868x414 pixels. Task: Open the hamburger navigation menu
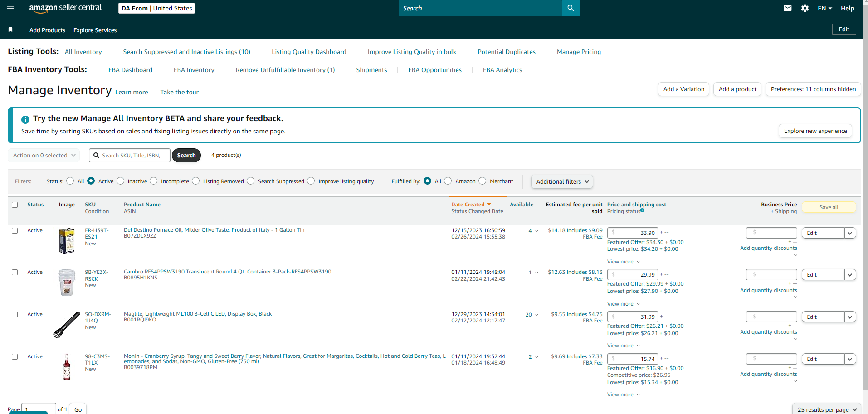[10, 8]
